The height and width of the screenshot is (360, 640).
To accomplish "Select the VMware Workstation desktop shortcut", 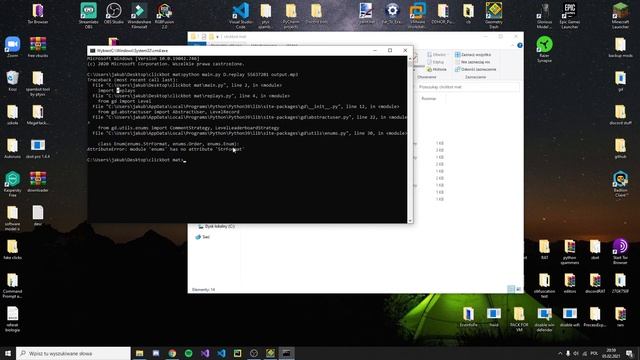I will 418,16.
